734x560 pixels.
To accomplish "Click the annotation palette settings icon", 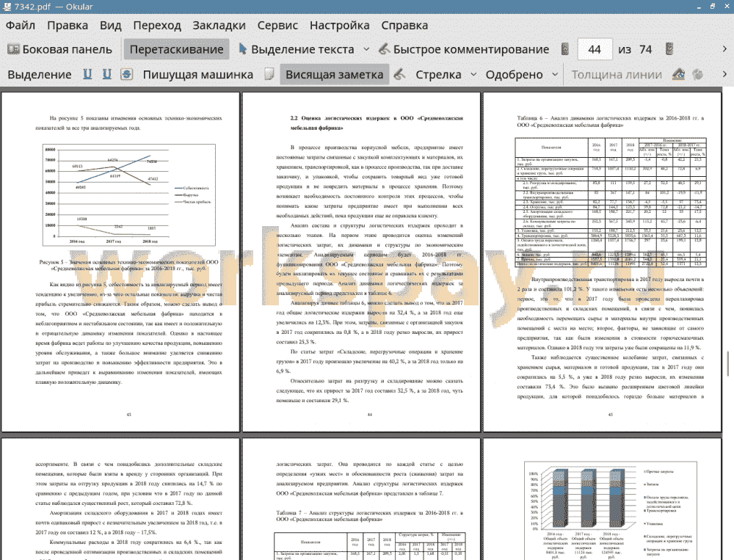I will pyautogui.click(x=698, y=74).
